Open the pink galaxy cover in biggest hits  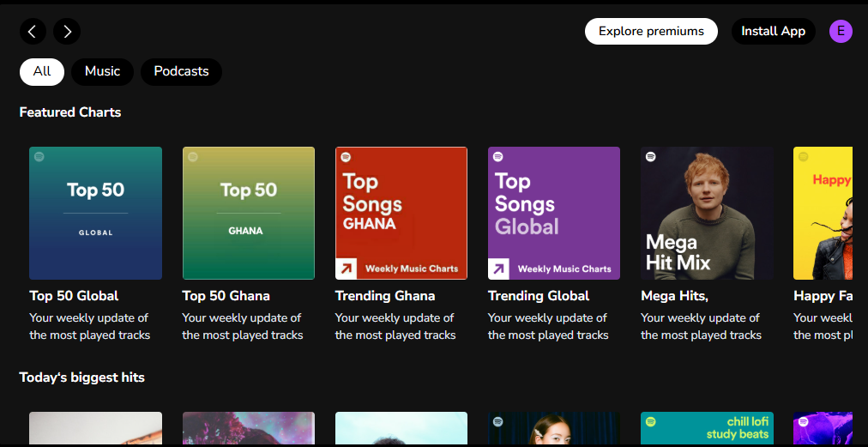[x=249, y=428]
